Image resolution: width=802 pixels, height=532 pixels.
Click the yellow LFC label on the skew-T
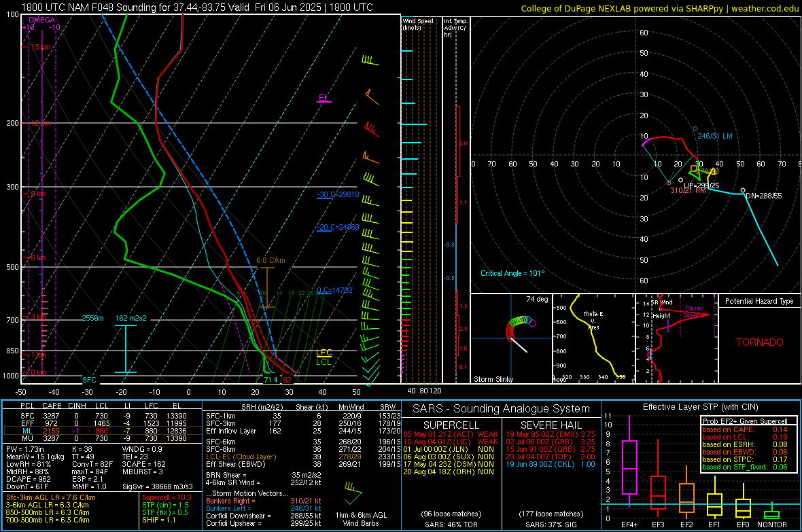coord(324,353)
